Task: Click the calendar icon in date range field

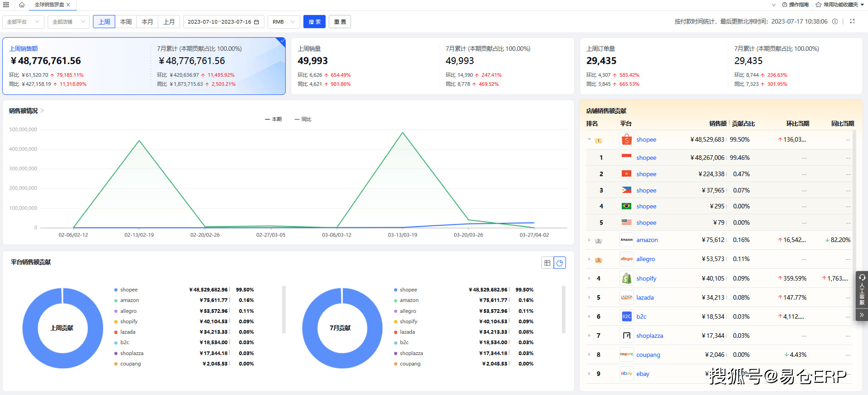Action: tap(257, 22)
